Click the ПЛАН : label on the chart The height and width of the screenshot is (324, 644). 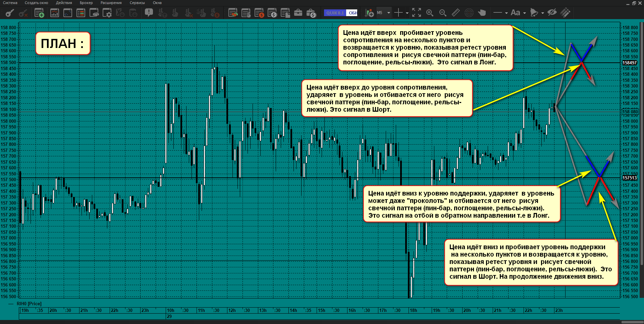(63, 43)
